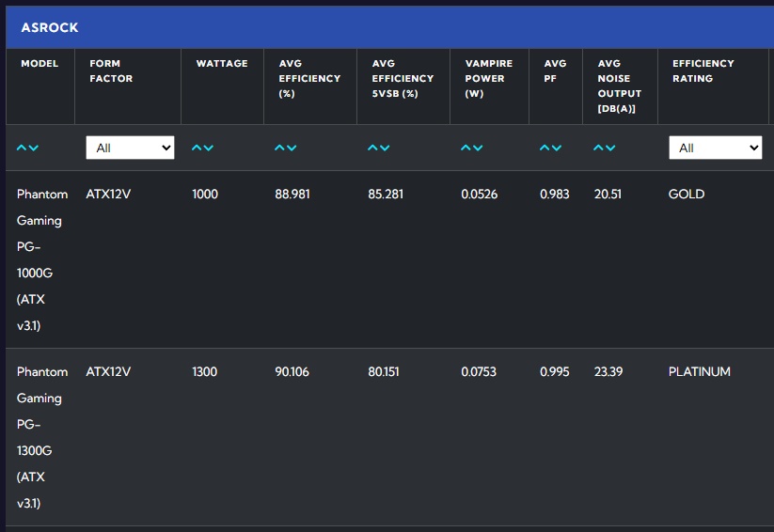774x532 pixels.
Task: Click power factor value 0.983
Action: click(x=554, y=194)
